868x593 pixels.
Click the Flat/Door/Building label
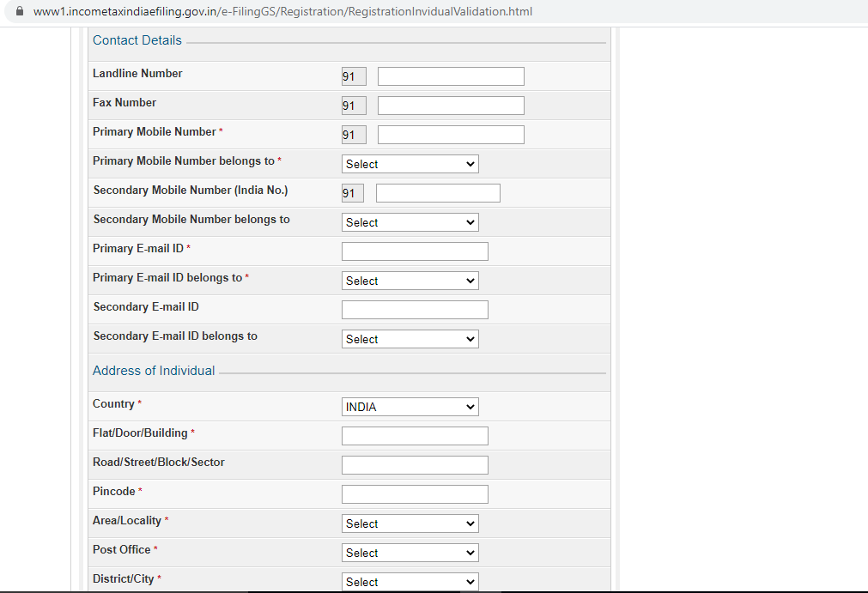coord(140,433)
